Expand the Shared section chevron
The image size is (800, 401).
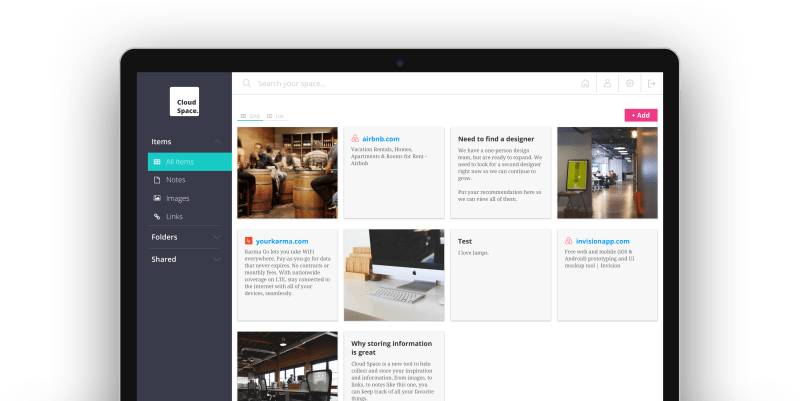(217, 260)
